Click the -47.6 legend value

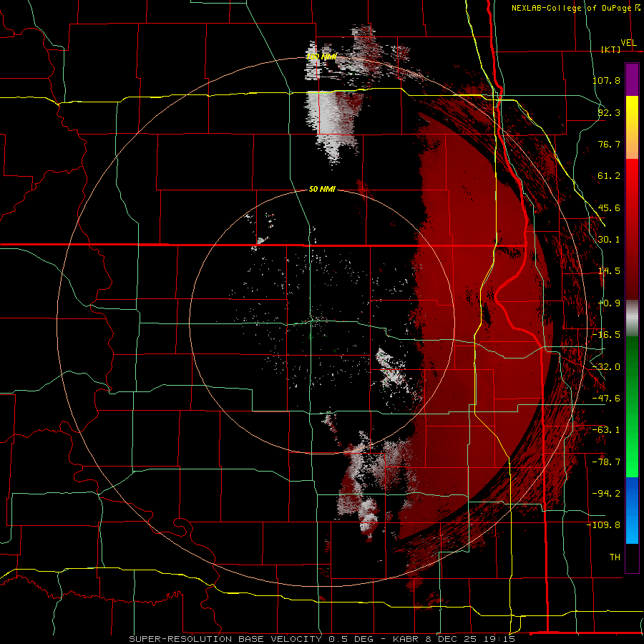[606, 399]
